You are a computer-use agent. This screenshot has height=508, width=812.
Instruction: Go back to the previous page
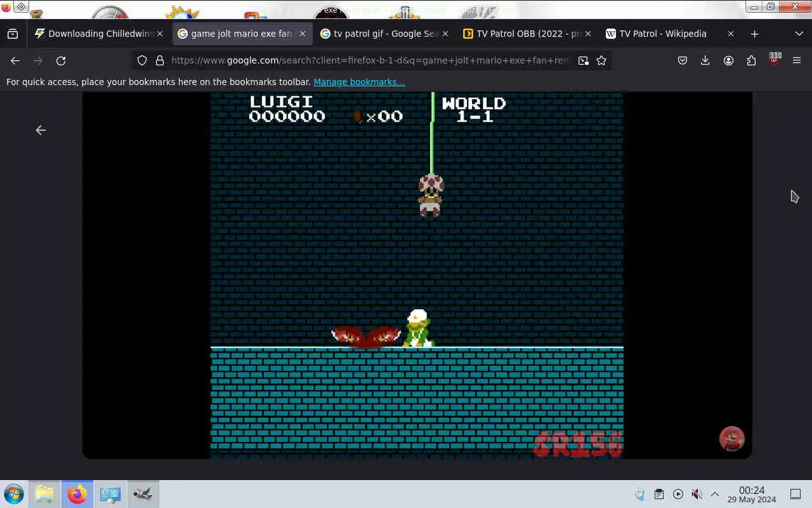[x=15, y=60]
